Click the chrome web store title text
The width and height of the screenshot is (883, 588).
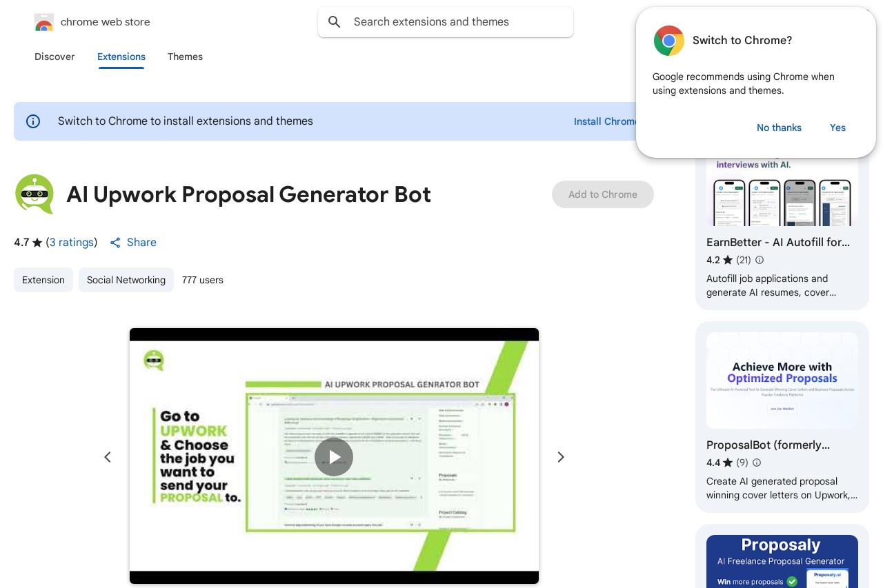coord(106,22)
